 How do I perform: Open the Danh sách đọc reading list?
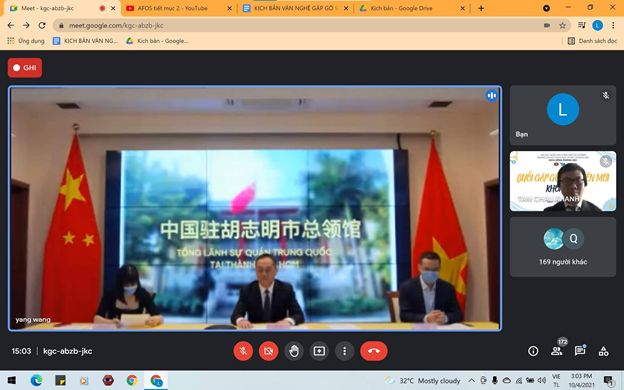(592, 41)
